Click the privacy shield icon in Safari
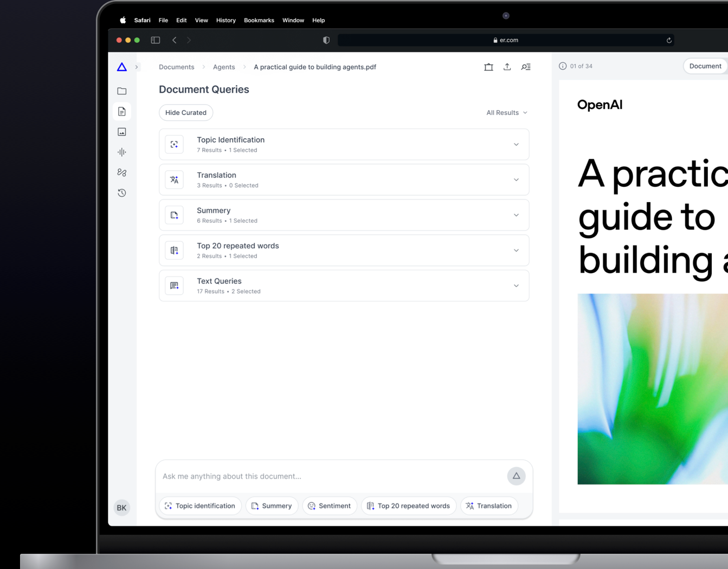Image resolution: width=728 pixels, height=569 pixels. coord(326,40)
